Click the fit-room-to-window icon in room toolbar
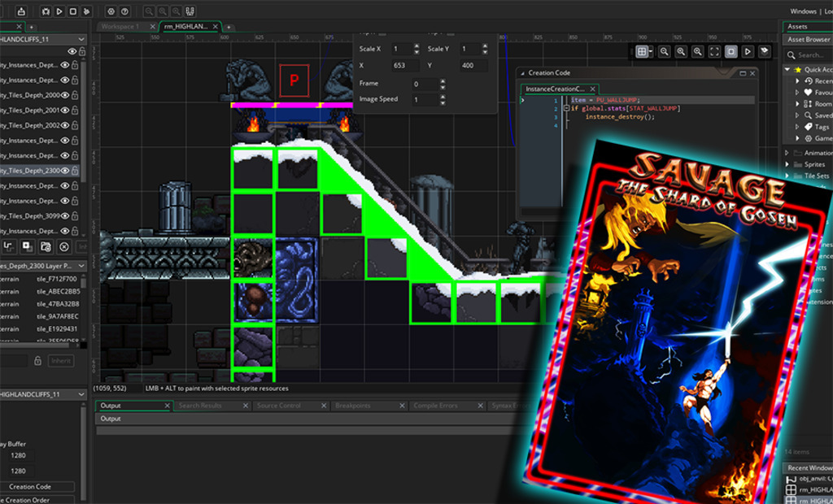 714,51
